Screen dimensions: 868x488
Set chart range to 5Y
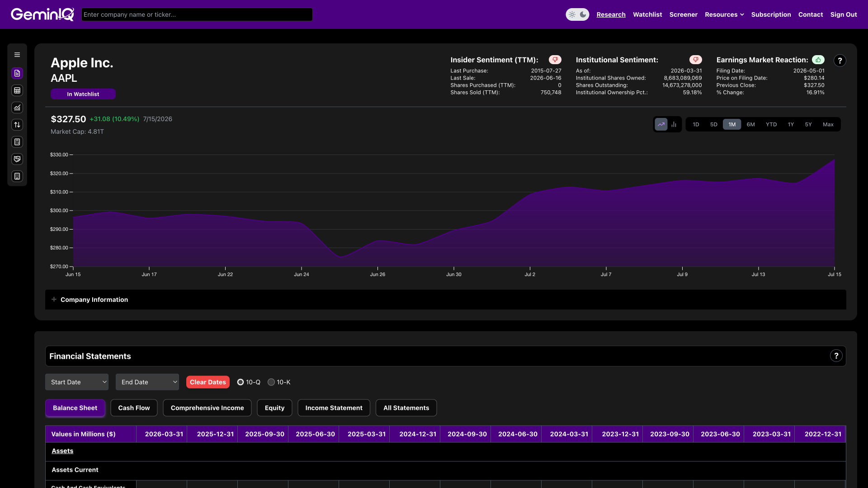click(x=808, y=124)
